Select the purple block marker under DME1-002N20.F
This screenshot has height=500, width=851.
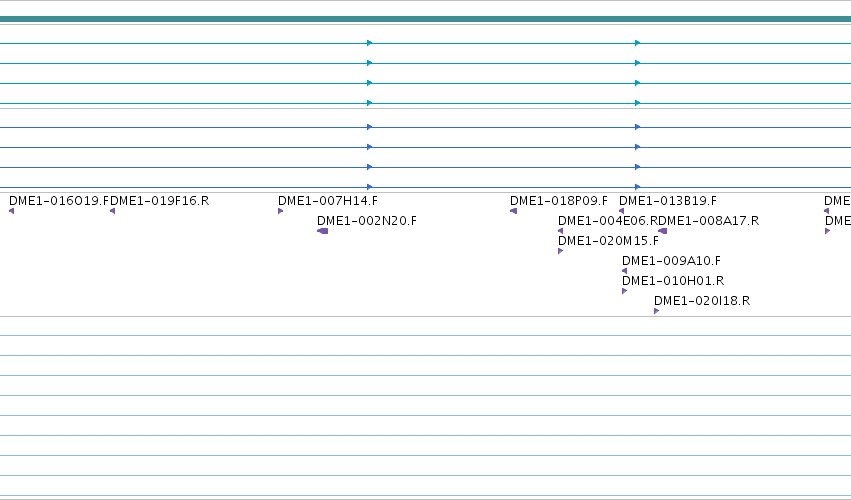322,231
